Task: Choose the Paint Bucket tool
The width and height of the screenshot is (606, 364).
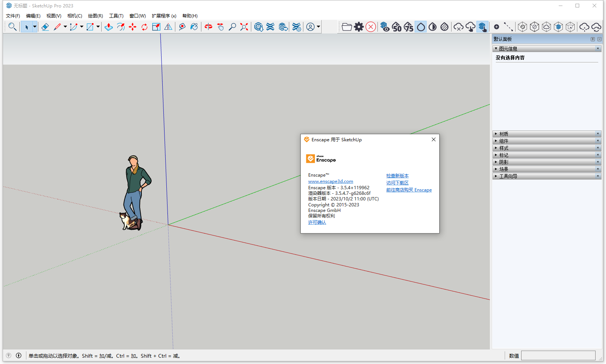Action: tap(194, 27)
